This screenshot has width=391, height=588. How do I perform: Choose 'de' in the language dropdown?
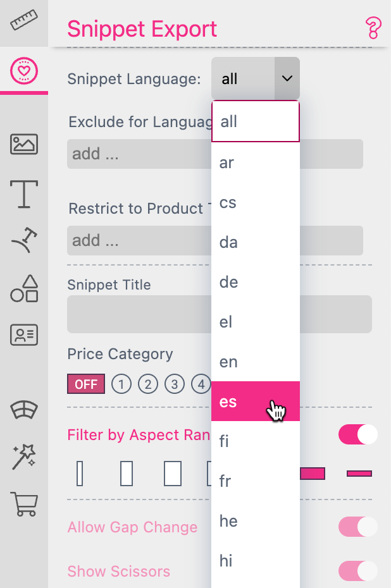tap(255, 282)
